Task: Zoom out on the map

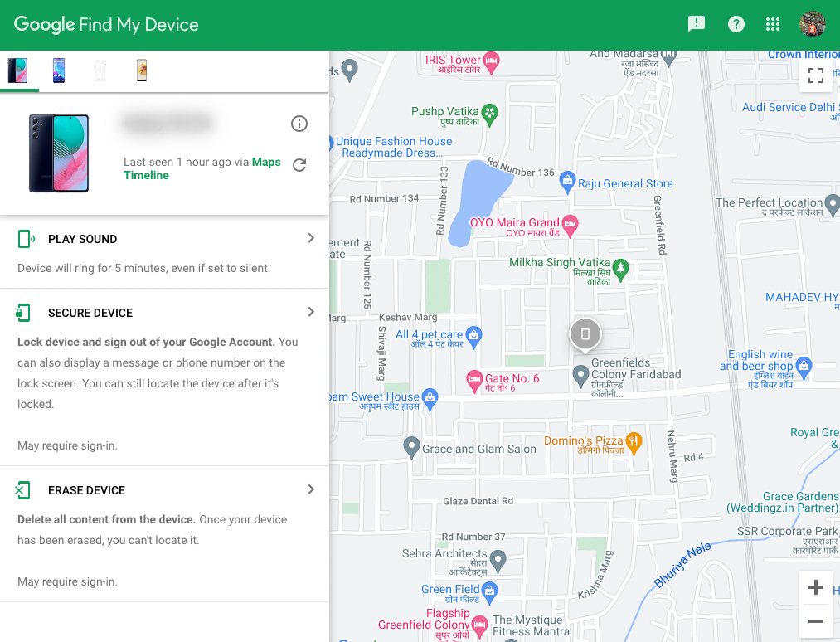Action: pos(815,620)
